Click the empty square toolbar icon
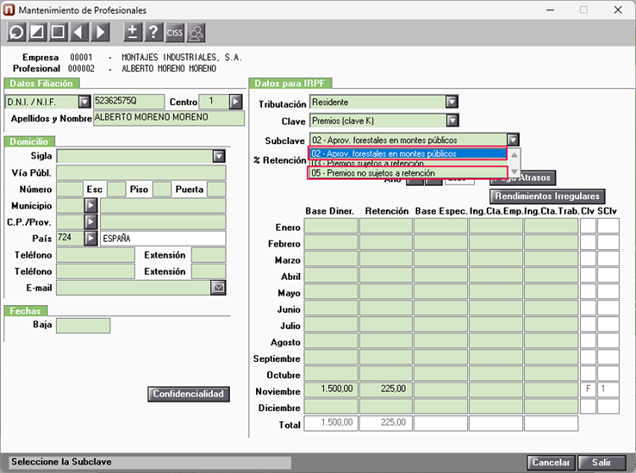 pyautogui.click(x=58, y=32)
